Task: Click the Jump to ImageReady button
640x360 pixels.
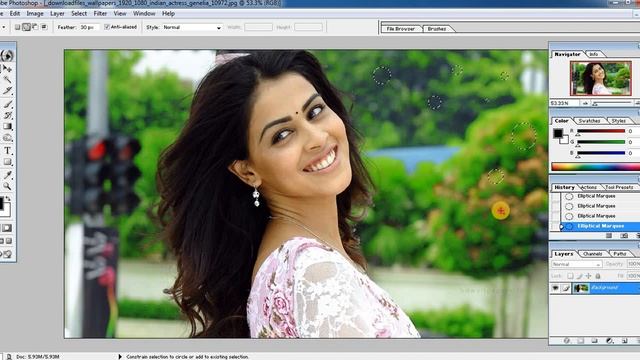Action: pyautogui.click(x=7, y=254)
